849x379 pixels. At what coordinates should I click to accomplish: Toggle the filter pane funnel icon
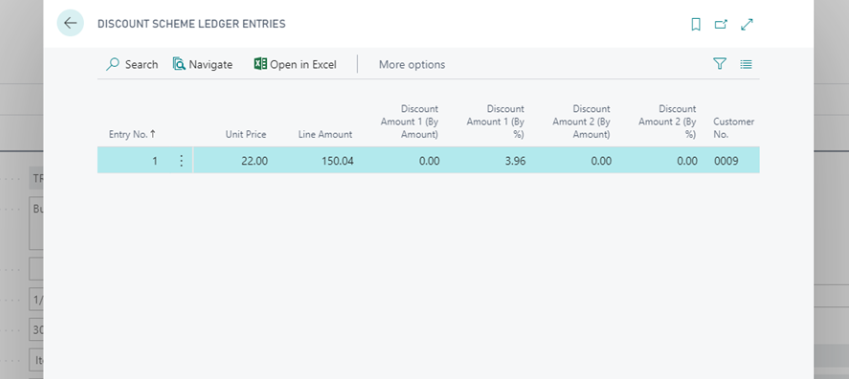719,64
